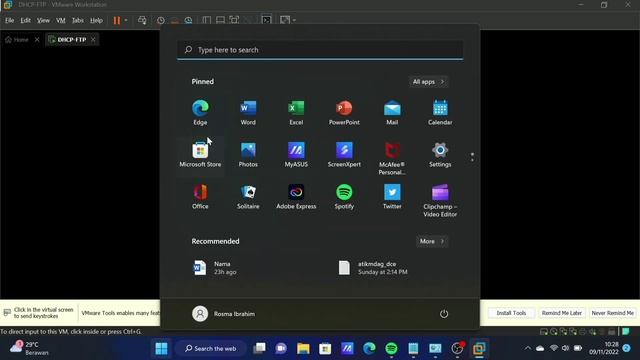Launch the Photos app
640x360 pixels.
tap(248, 155)
